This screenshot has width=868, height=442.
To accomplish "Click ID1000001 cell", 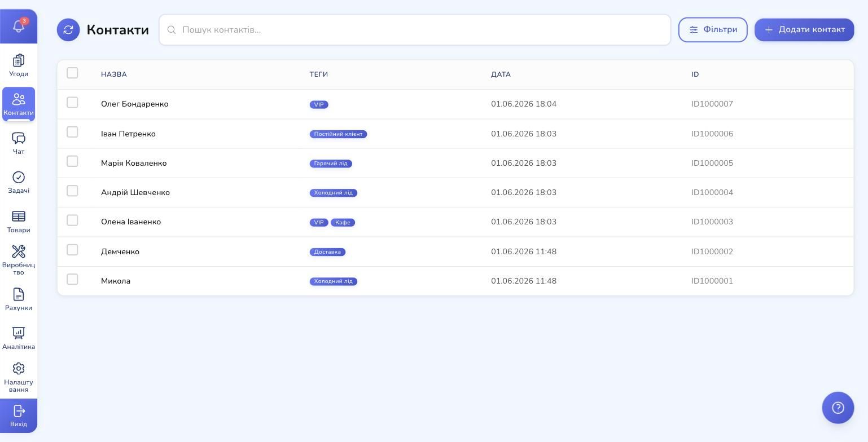I will pos(712,281).
